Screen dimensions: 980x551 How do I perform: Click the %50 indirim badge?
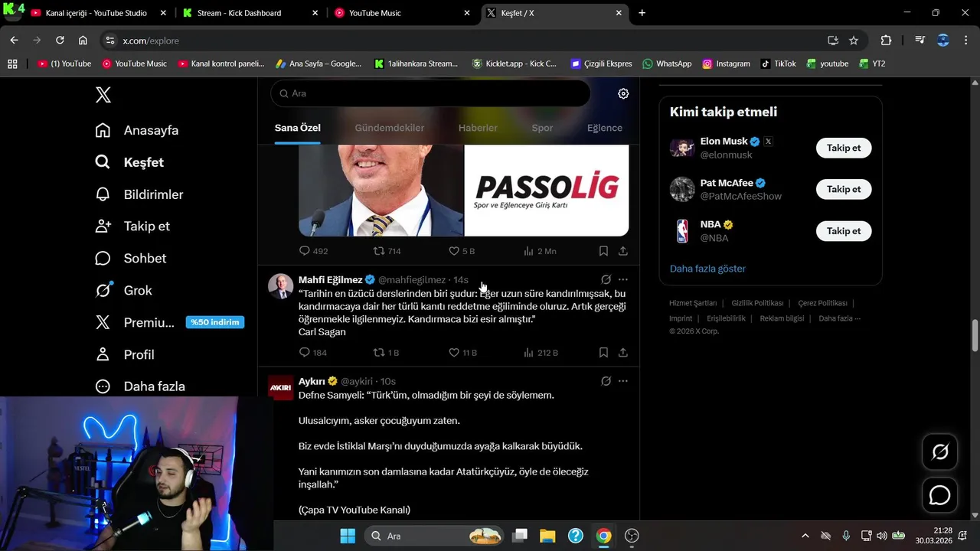pyautogui.click(x=215, y=322)
